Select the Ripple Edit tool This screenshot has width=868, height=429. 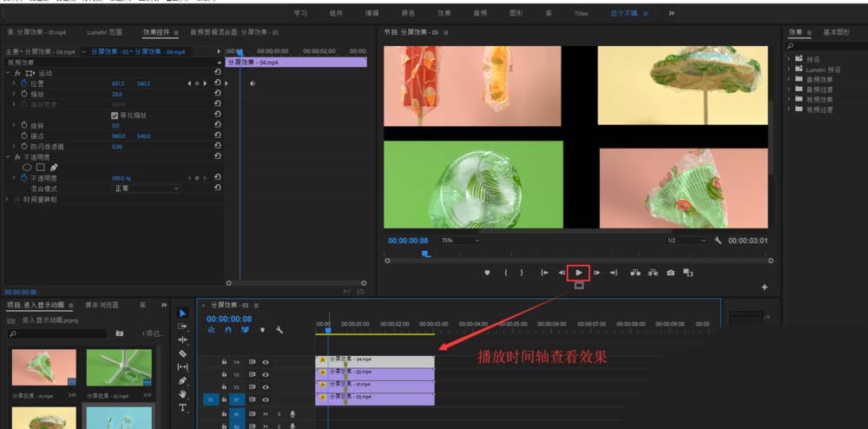182,340
